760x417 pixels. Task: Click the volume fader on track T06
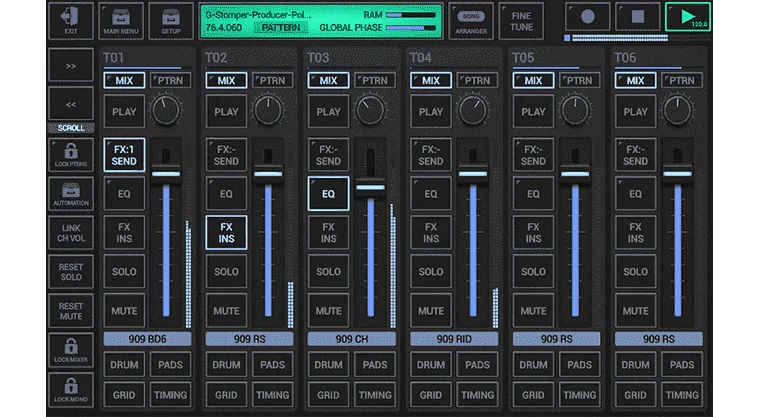677,173
